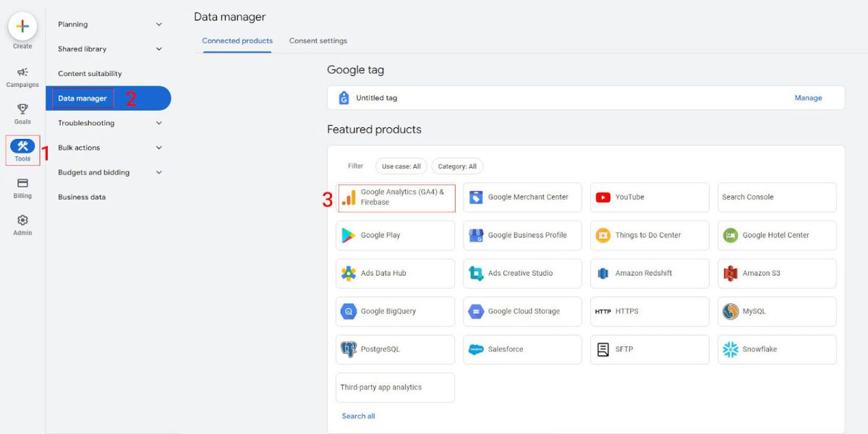Click the "Filter" label text

[355, 166]
